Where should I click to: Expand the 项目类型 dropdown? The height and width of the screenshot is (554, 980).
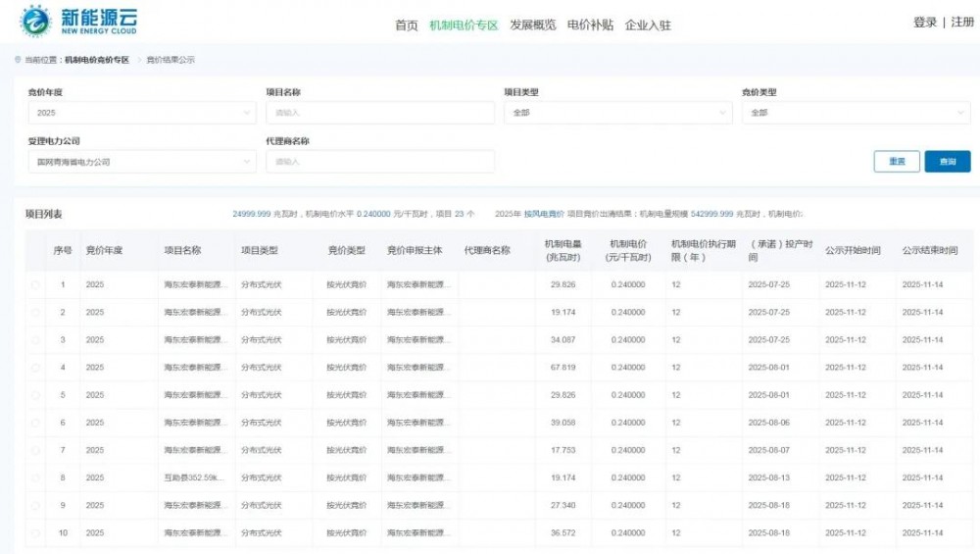(x=617, y=113)
